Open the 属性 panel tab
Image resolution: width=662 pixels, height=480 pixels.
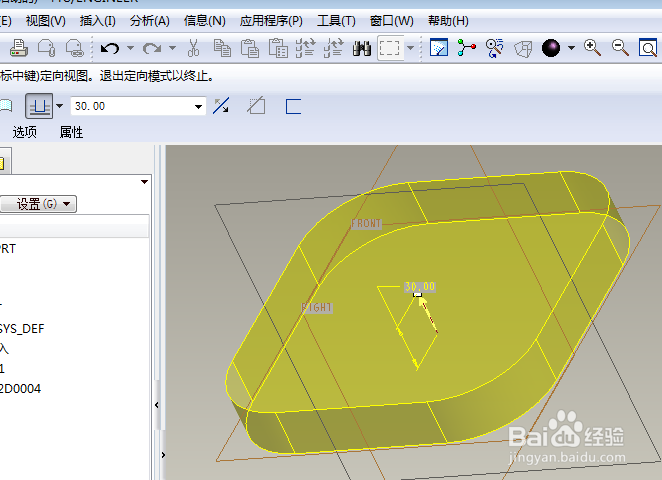click(x=71, y=133)
